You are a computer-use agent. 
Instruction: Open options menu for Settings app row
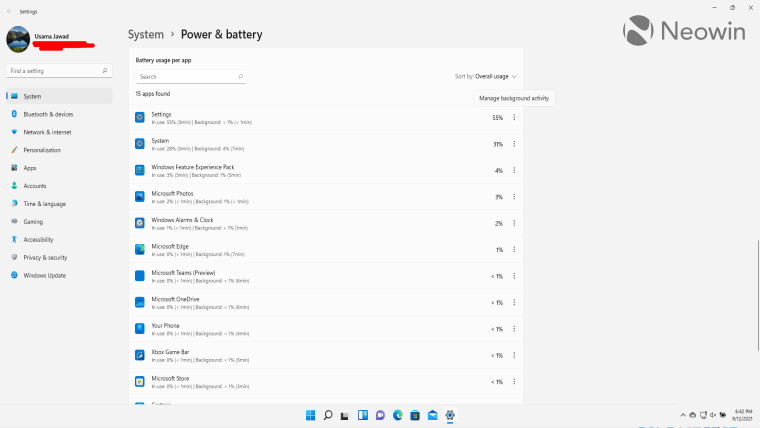pos(514,117)
